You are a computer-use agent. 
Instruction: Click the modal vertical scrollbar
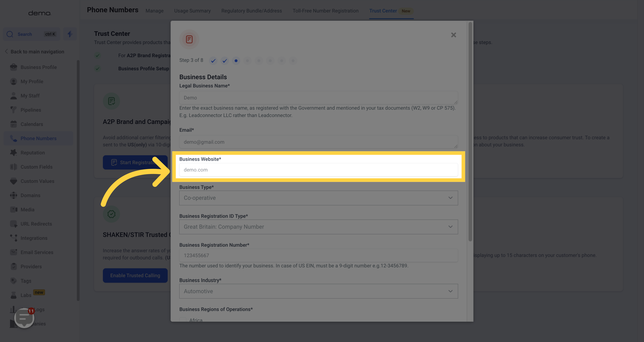(470, 132)
